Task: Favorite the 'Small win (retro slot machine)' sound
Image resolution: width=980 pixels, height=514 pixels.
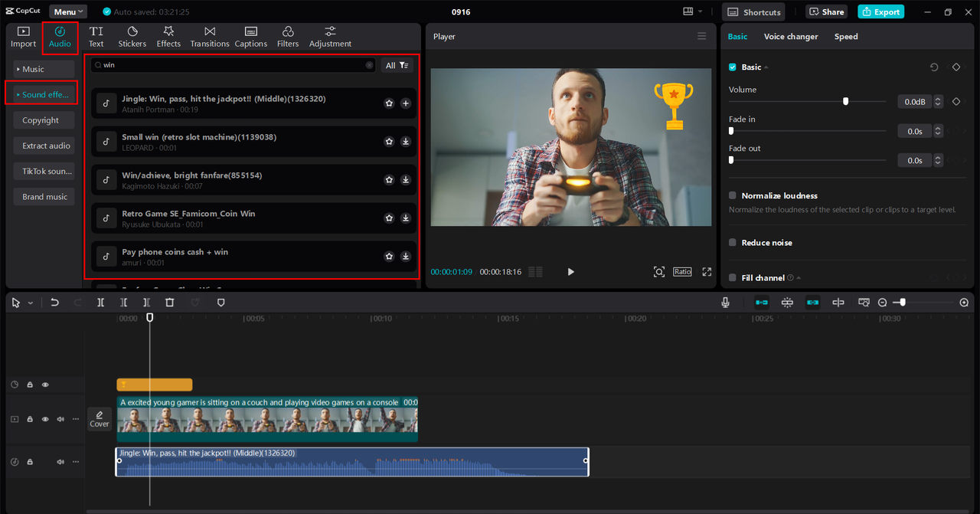Action: (389, 142)
